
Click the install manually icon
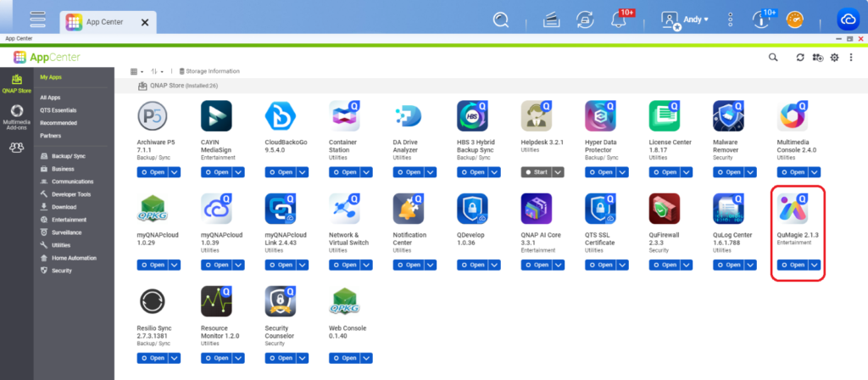click(x=817, y=57)
